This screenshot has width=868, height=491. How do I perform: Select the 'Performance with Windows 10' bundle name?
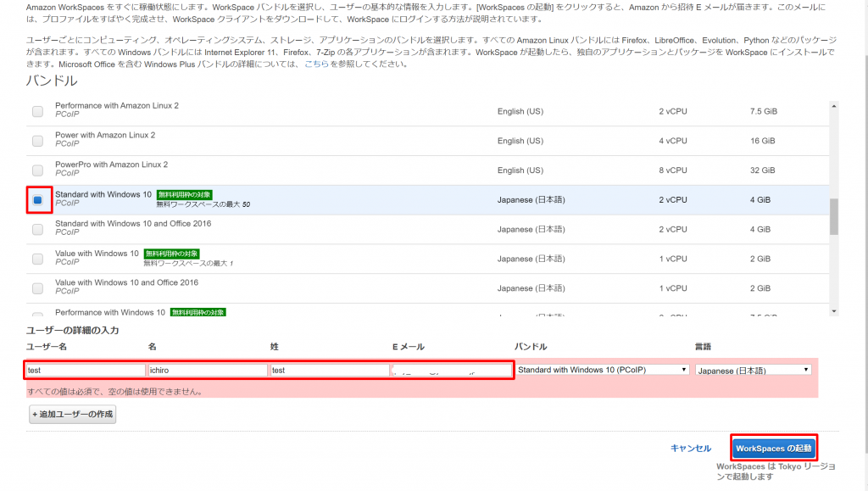(x=110, y=312)
